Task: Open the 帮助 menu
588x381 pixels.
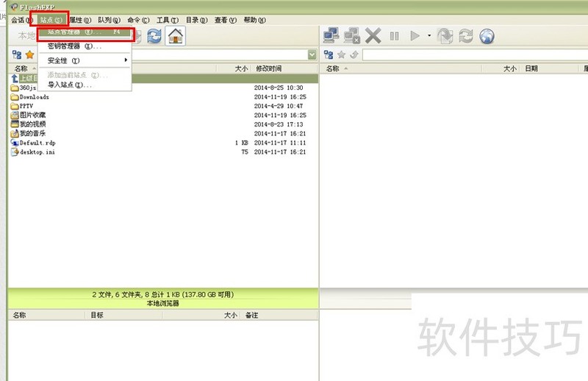Action: (254, 20)
